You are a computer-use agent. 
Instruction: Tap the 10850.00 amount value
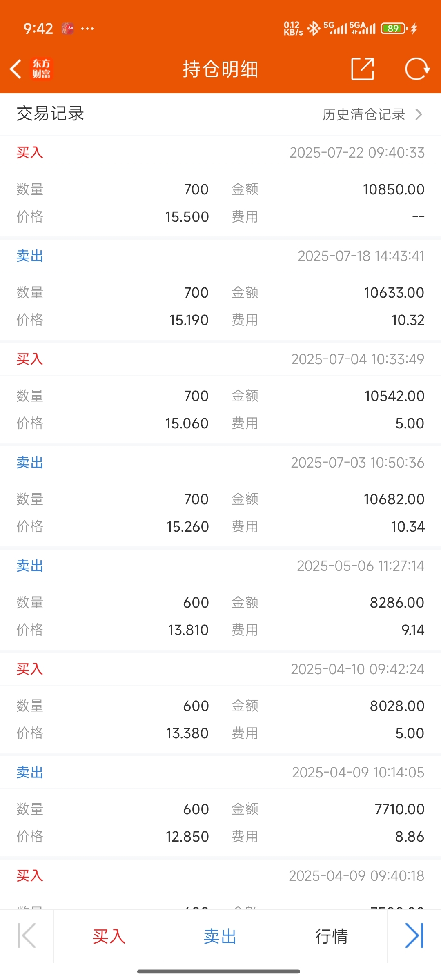tap(394, 189)
